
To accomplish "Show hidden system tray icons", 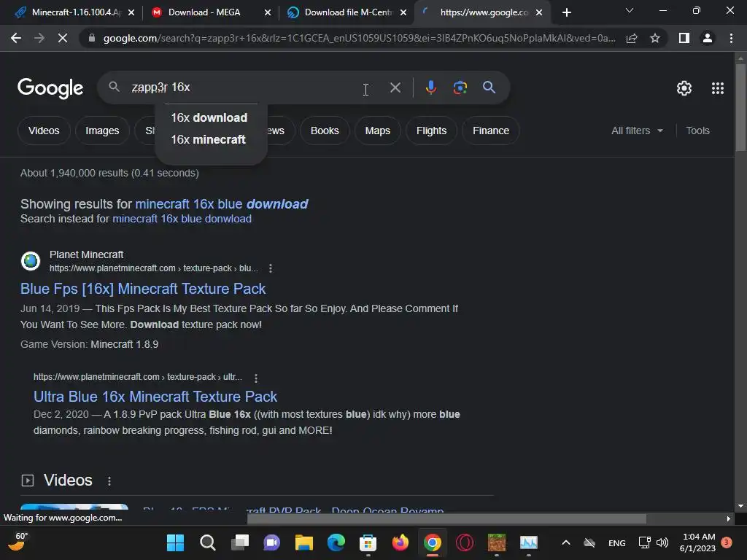I will (566, 542).
